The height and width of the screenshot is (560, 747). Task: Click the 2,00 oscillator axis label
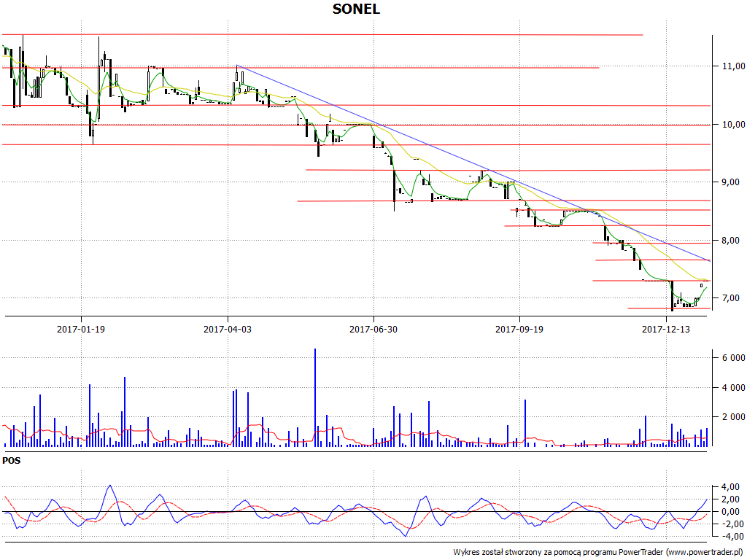pyautogui.click(x=731, y=499)
